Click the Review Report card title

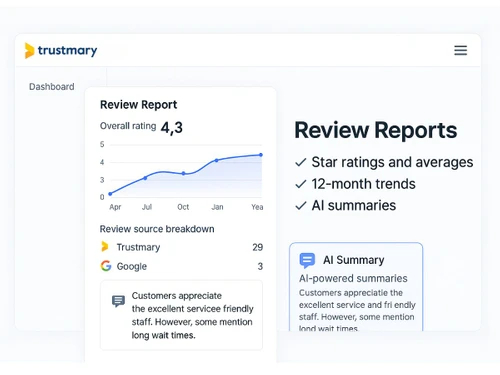pos(139,105)
